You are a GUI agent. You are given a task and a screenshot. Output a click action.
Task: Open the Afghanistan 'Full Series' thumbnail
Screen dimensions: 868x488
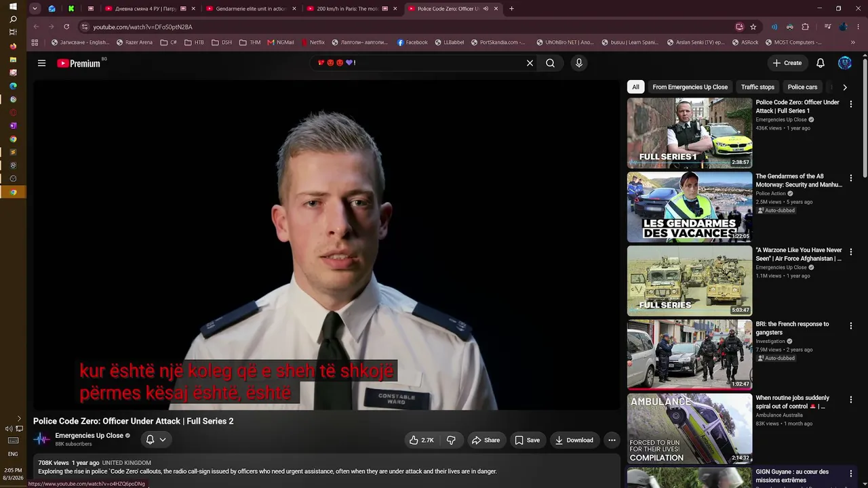pyautogui.click(x=689, y=281)
